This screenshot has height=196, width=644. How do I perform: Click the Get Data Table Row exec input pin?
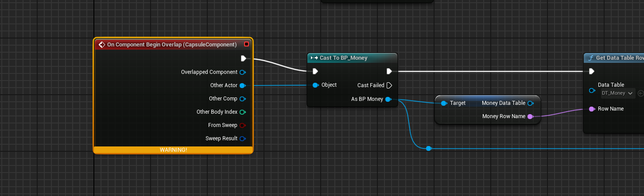coord(592,71)
